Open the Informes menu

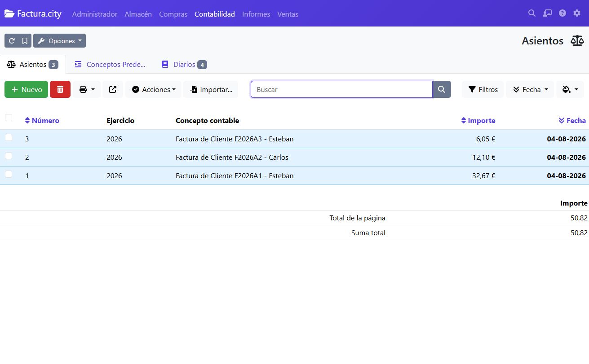pyautogui.click(x=256, y=14)
